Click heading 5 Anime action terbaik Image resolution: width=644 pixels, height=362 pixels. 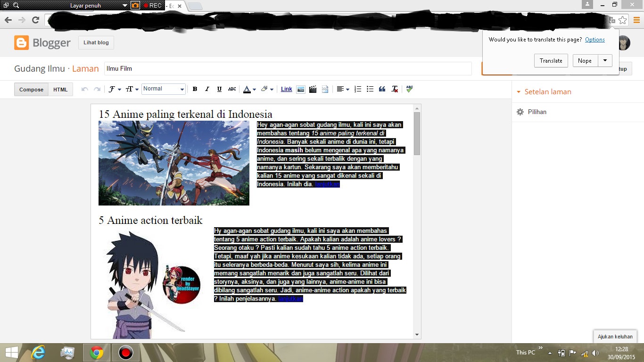tap(150, 220)
